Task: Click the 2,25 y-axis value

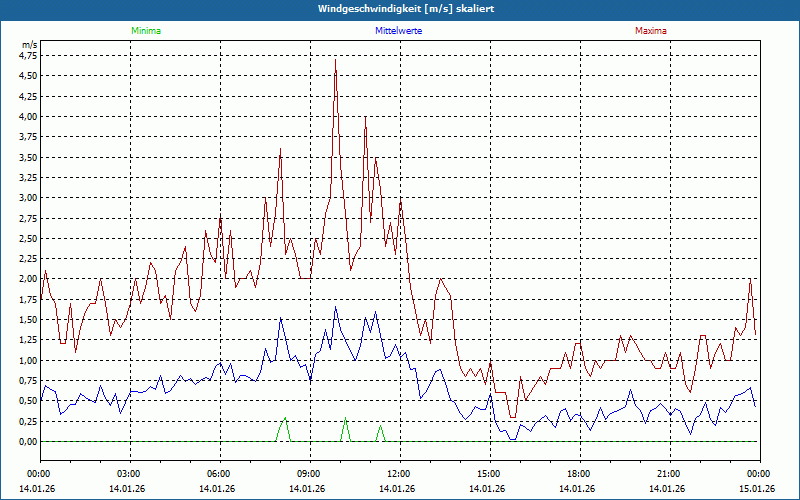Action: tap(29, 259)
